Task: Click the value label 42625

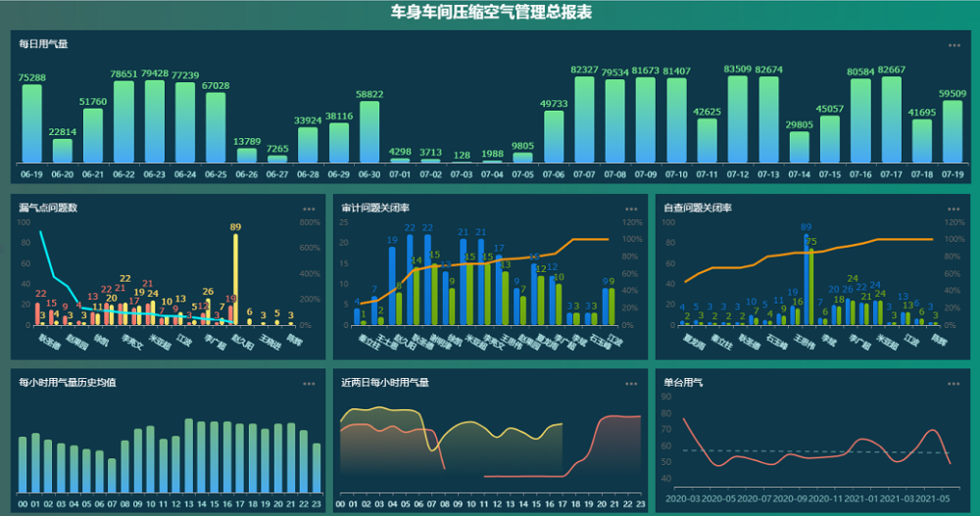Action: (707, 112)
